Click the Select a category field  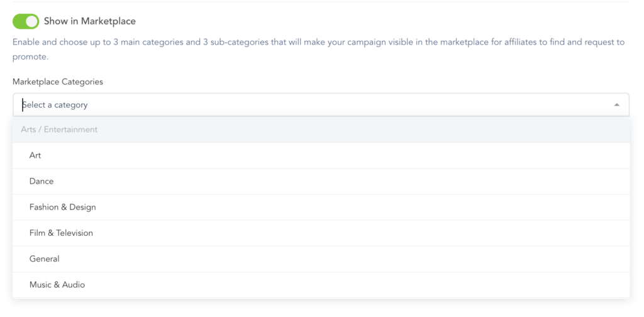(x=314, y=105)
